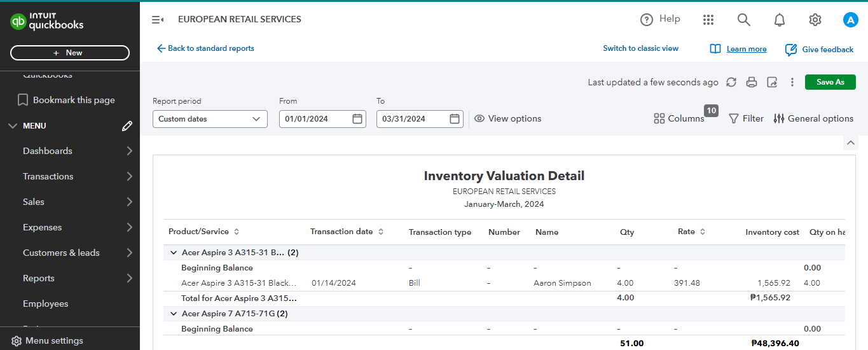Open the settings gear icon

(x=815, y=20)
